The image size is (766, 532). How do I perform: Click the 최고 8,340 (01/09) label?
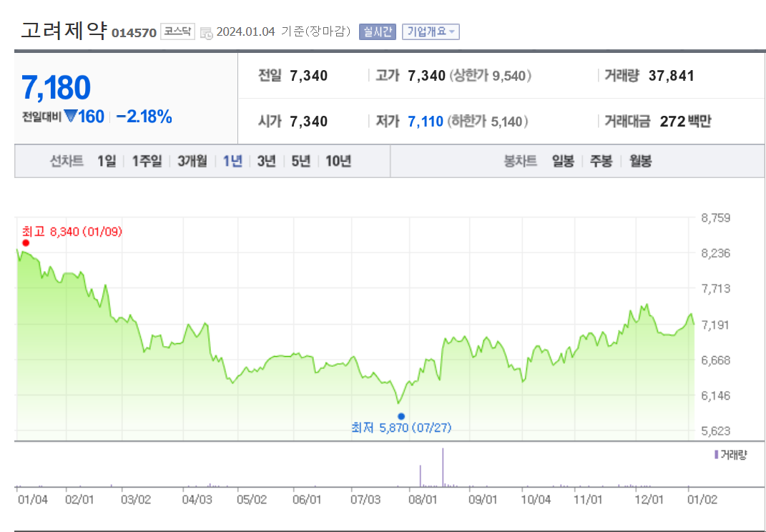pos(72,232)
